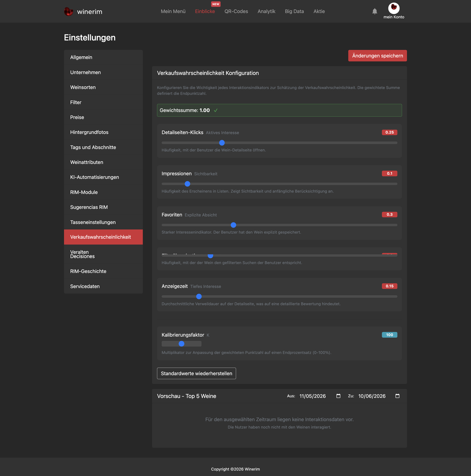The height and width of the screenshot is (476, 471).
Task: Click the Impressionen slider handle
Action: point(187,184)
